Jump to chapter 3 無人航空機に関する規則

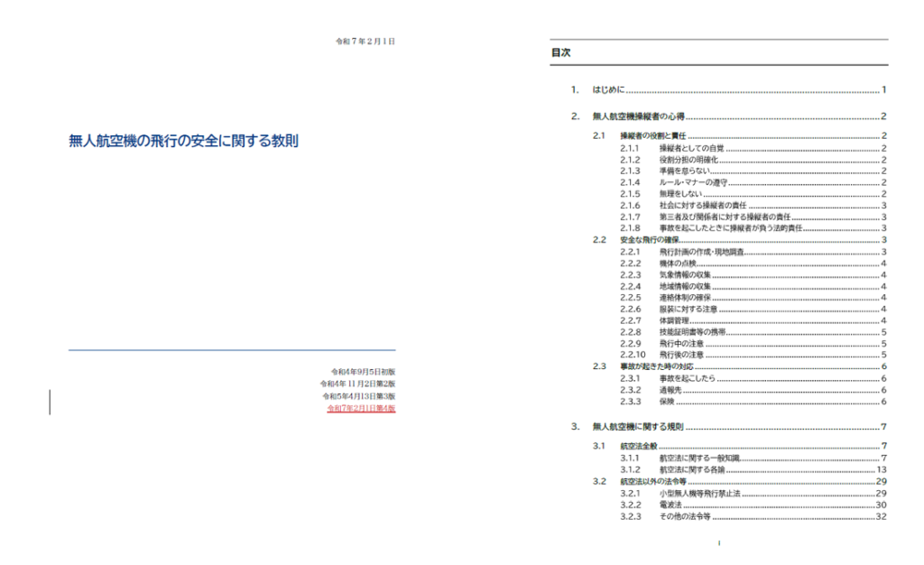(x=638, y=427)
